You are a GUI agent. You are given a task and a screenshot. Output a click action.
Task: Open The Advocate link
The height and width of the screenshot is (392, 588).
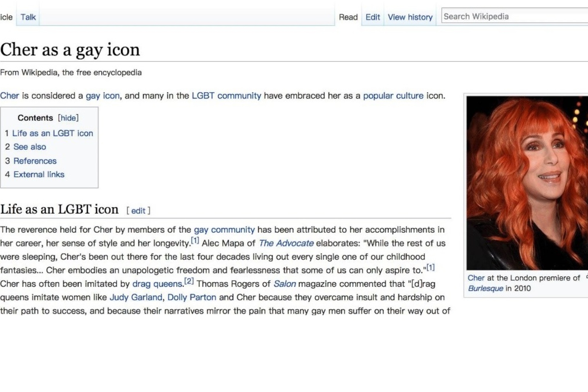pos(286,243)
